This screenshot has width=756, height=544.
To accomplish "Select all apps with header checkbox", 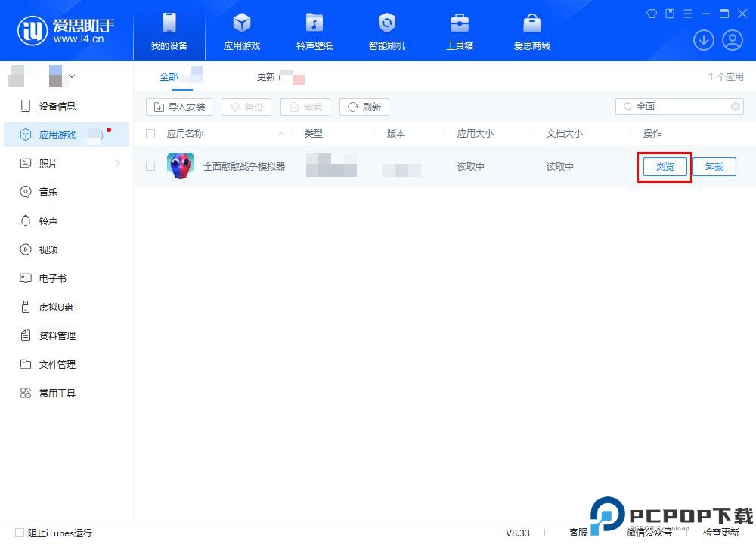I will point(149,132).
